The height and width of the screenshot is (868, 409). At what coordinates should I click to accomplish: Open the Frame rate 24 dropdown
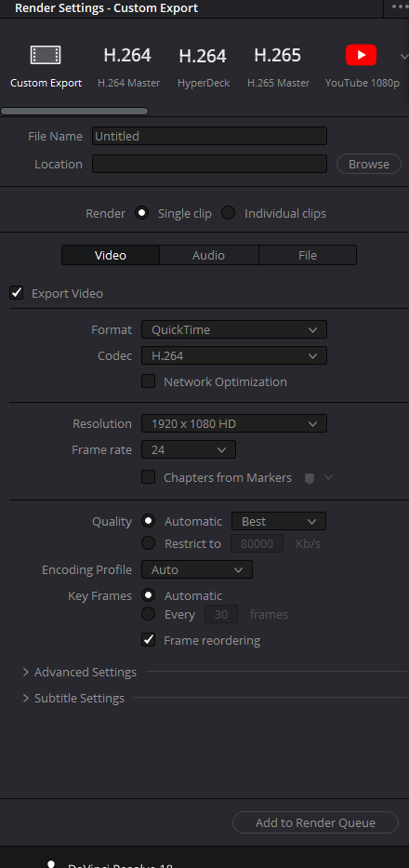(189, 449)
